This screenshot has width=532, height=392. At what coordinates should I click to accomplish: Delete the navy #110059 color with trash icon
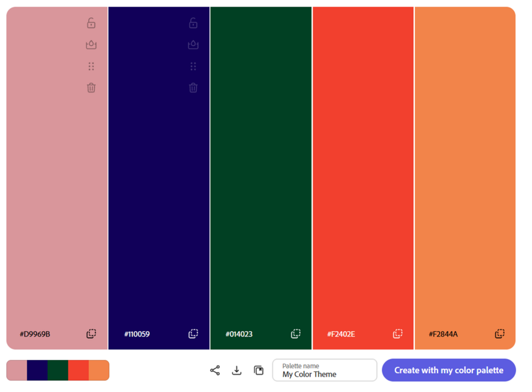pos(193,88)
